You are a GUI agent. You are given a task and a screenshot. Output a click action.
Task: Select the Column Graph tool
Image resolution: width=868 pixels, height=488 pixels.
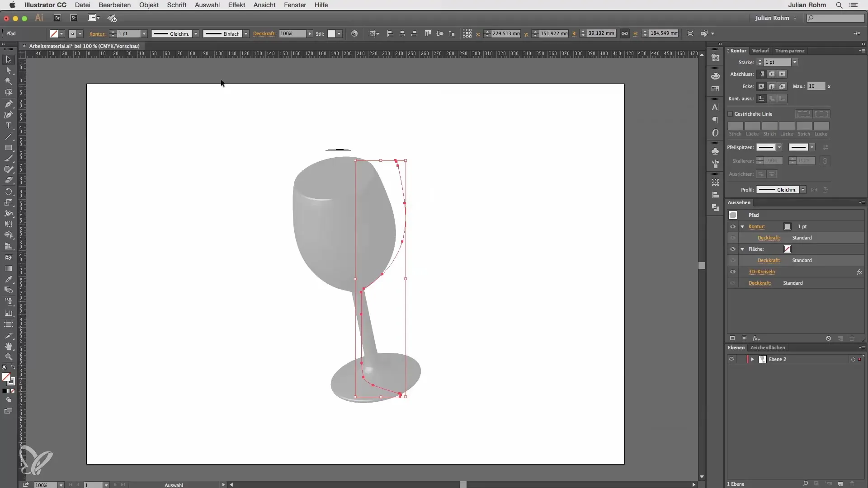(x=8, y=313)
